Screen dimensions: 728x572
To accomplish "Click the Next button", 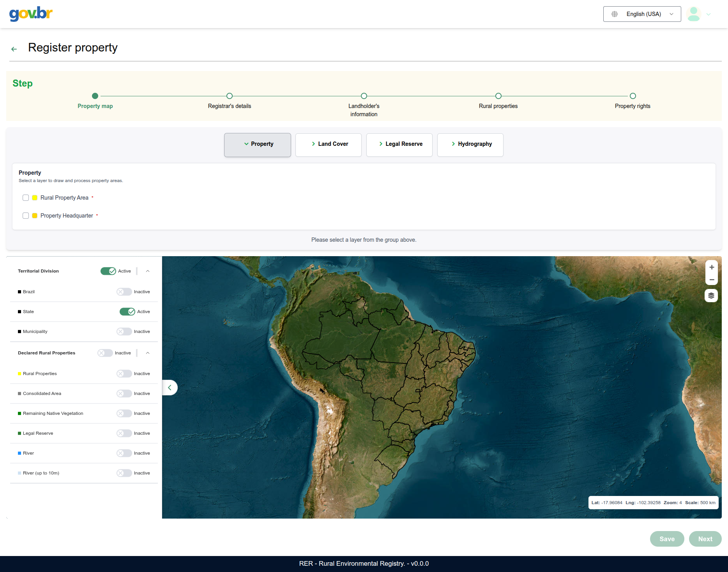I will (x=705, y=539).
